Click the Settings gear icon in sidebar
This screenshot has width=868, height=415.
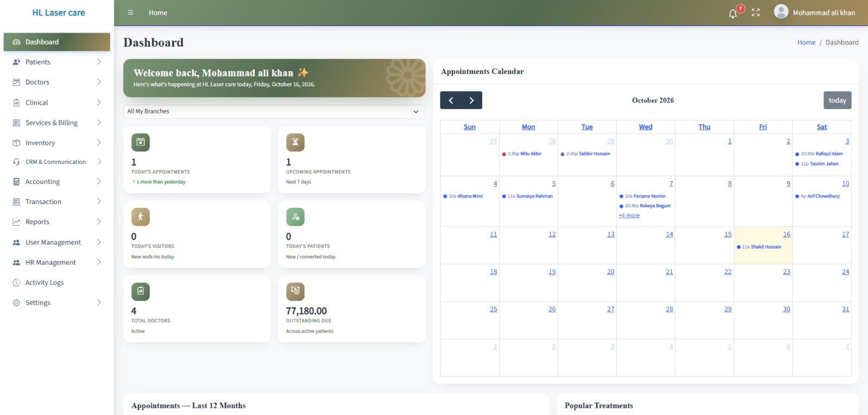tap(16, 303)
